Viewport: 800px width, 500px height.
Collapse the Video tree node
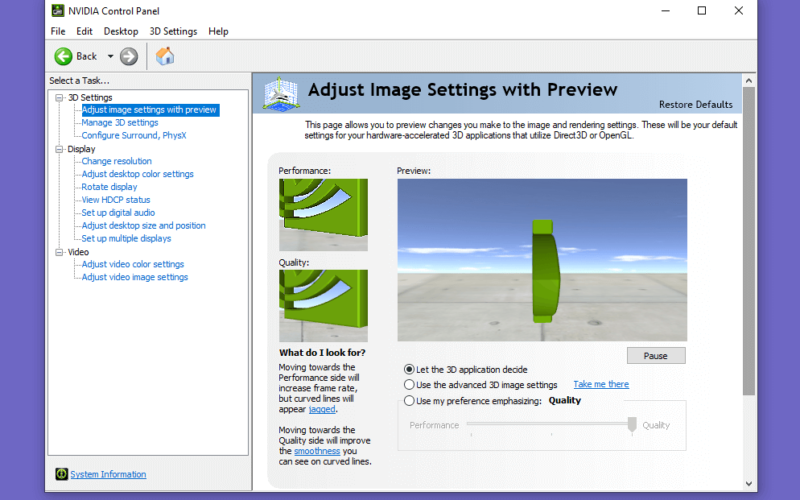coord(59,252)
